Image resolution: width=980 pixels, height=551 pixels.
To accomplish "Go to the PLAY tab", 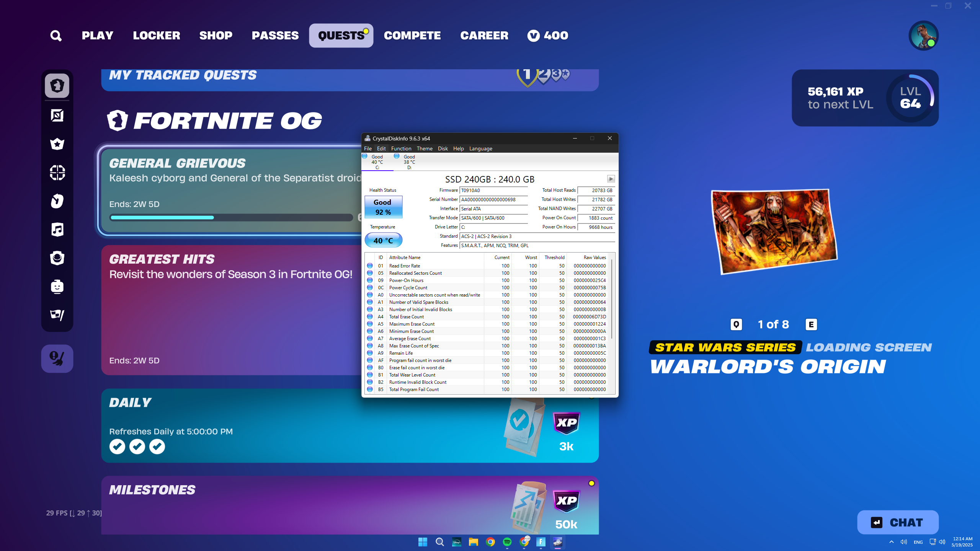I will pos(97,36).
